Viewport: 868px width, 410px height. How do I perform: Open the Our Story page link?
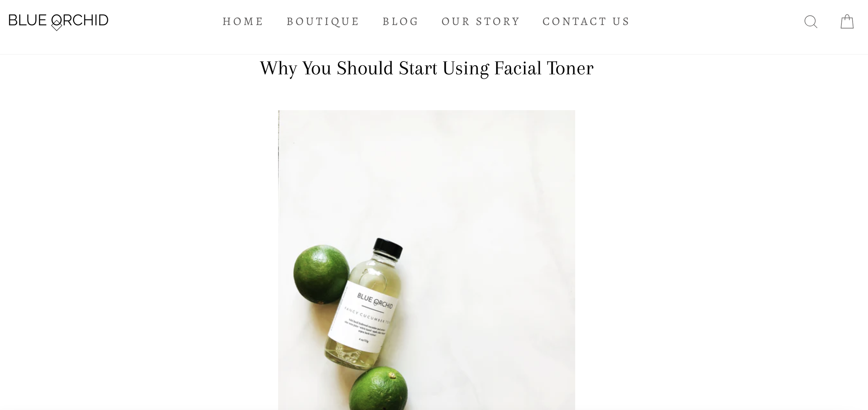[x=481, y=22]
